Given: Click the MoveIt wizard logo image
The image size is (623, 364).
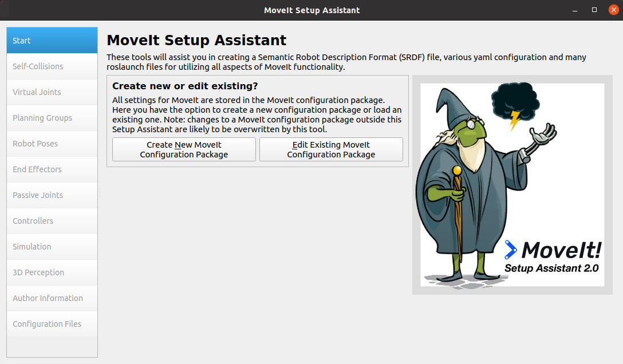Looking at the screenshot, I should point(512,185).
